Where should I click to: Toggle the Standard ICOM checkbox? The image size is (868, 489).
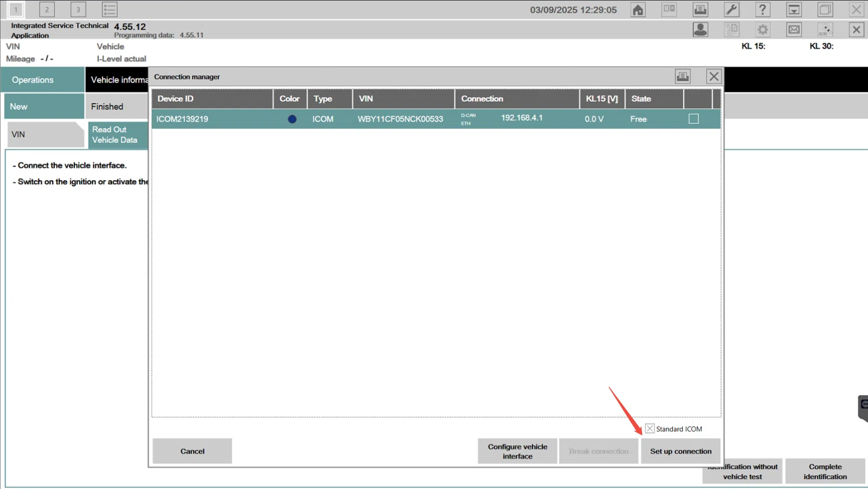click(650, 429)
